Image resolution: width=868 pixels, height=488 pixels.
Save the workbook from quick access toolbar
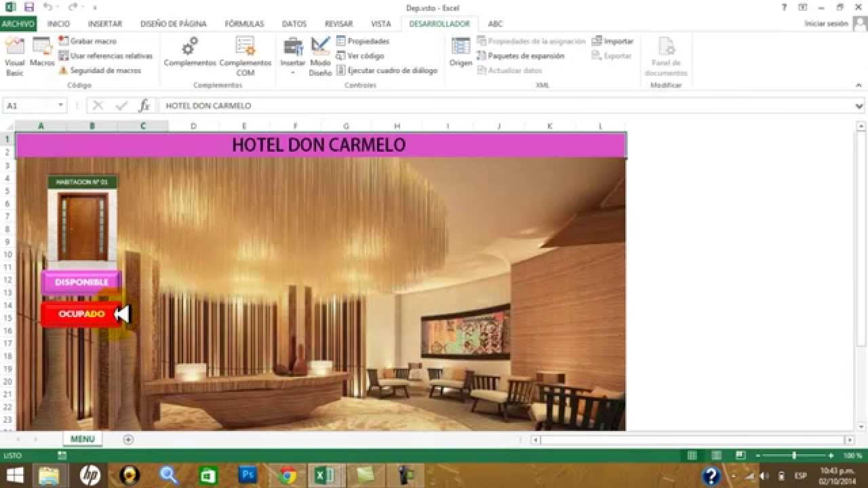click(x=28, y=7)
